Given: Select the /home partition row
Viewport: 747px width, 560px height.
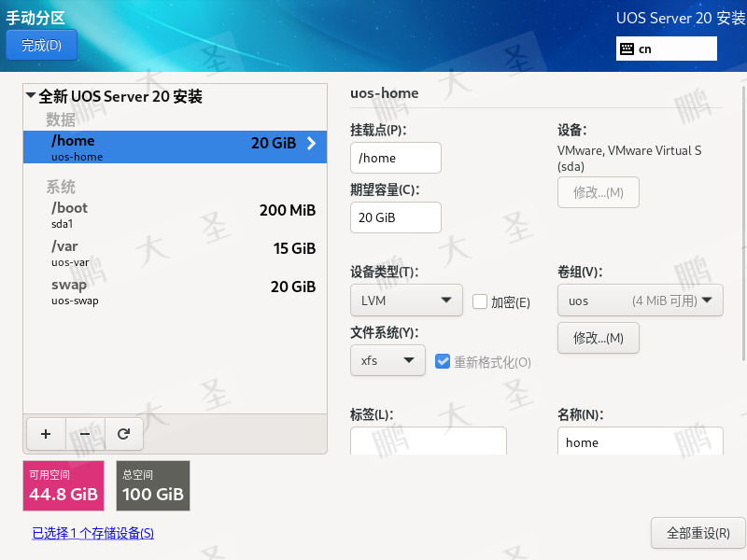Looking at the screenshot, I should point(175,147).
